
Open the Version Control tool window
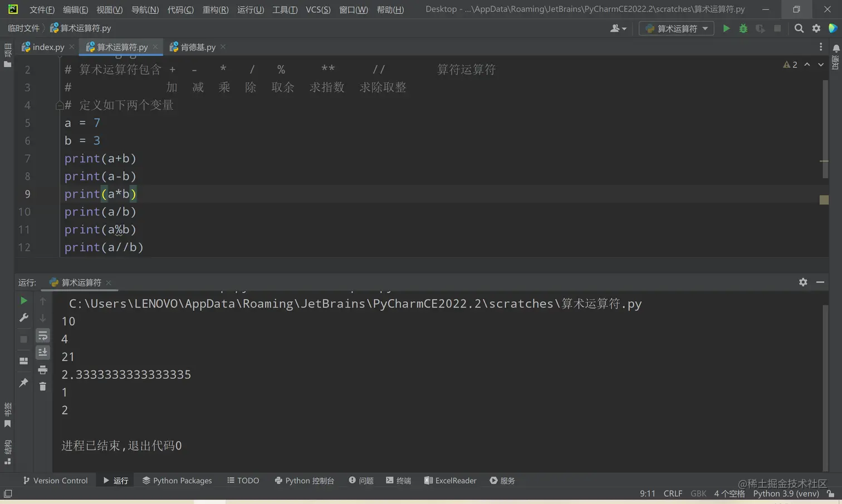coord(55,481)
